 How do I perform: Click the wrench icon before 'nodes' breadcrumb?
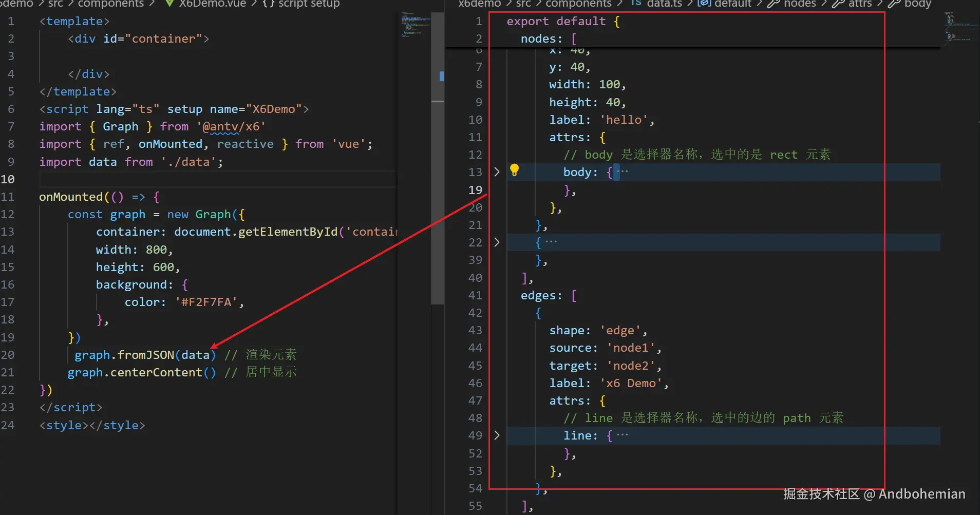click(773, 4)
